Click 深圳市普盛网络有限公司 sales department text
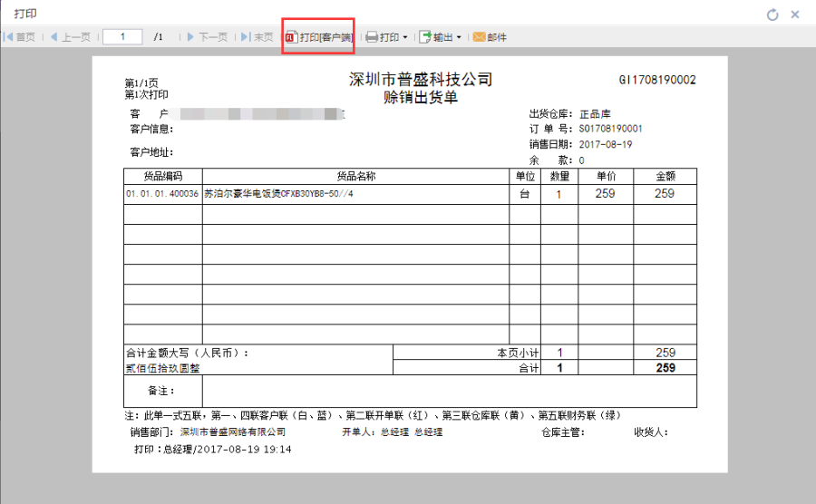This screenshot has height=504, width=816. (x=232, y=432)
